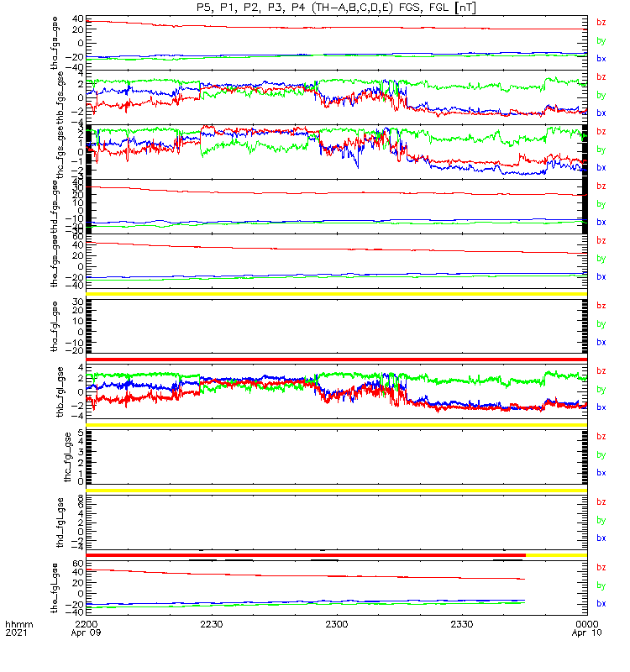Click the Apr 09 date label
630x672 pixels.
click(x=87, y=633)
